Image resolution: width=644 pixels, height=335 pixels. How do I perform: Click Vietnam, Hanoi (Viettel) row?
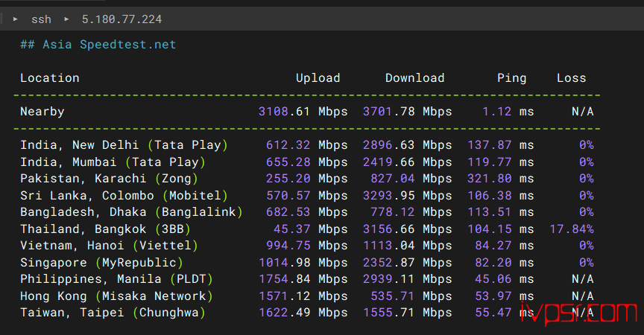tap(110, 246)
